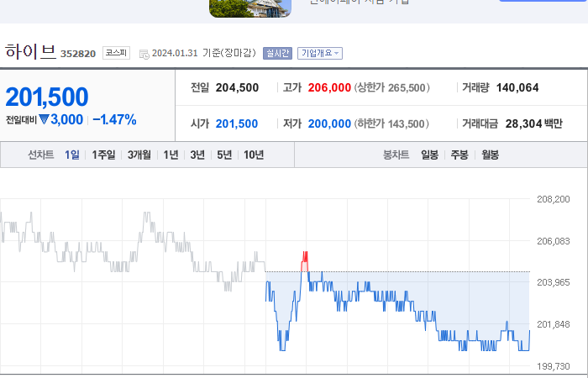588x378 pixels.
Task: Click the 208,200 axis label
Action: (553, 199)
